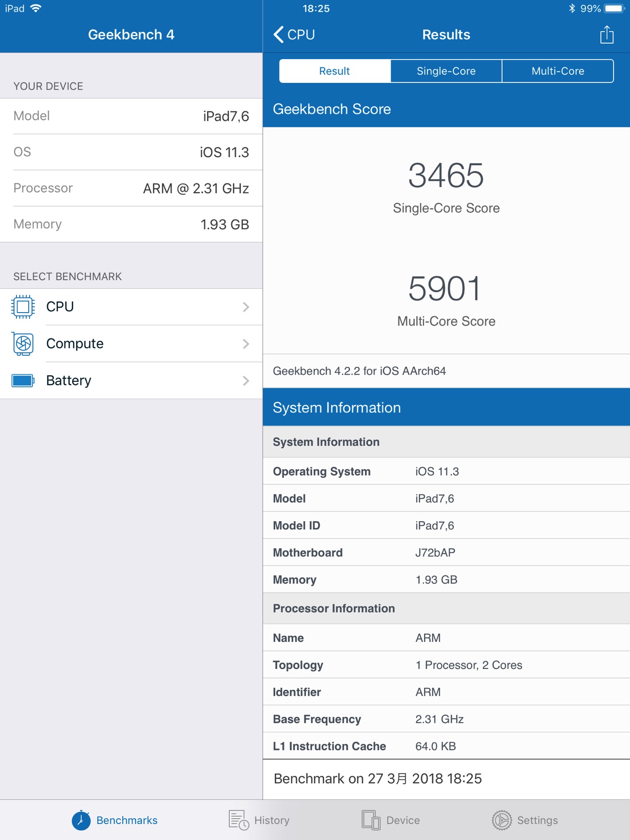Select the Compute benchmark label

coord(75,344)
